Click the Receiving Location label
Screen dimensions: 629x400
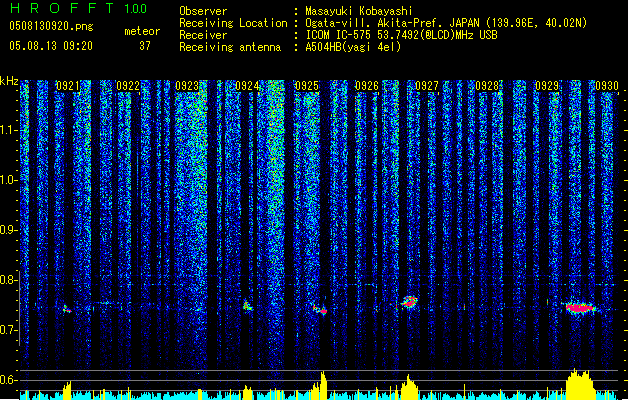233,23
